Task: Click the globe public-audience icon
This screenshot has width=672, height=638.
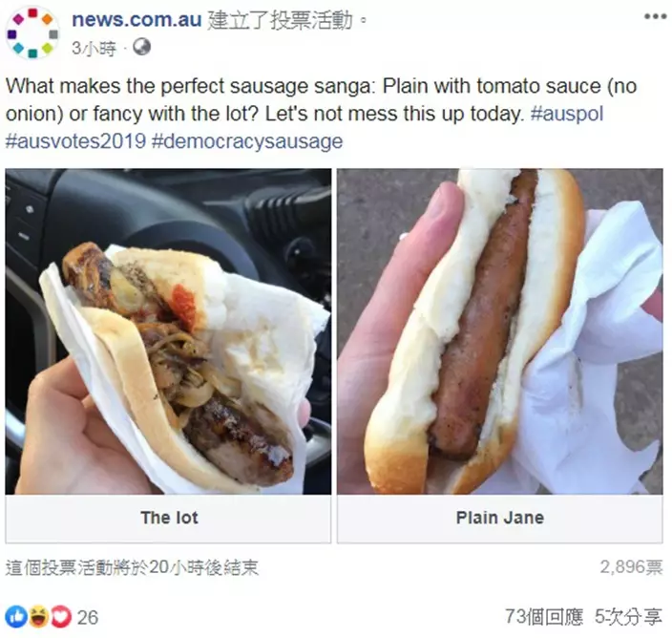Action: [141, 47]
